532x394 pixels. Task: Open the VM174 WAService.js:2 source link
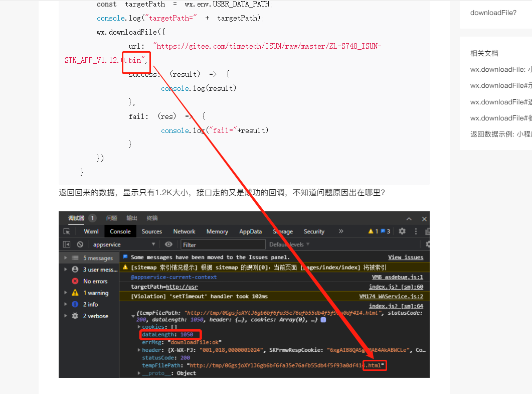click(x=391, y=296)
